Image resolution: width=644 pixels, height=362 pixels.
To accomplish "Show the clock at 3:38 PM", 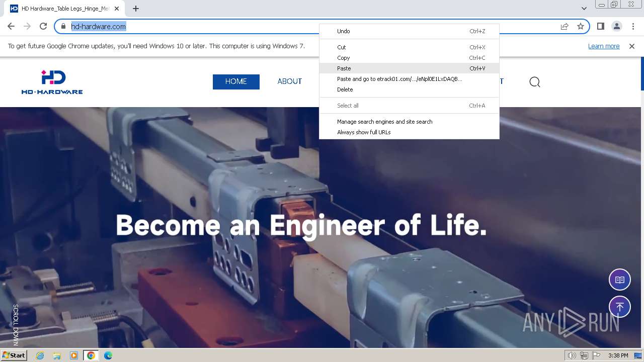I will click(618, 355).
